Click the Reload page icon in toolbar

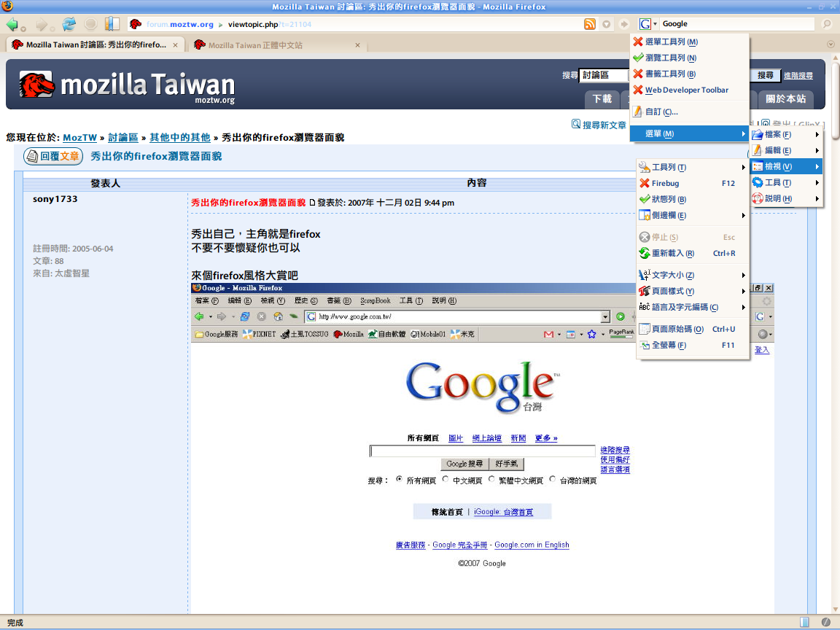(69, 24)
